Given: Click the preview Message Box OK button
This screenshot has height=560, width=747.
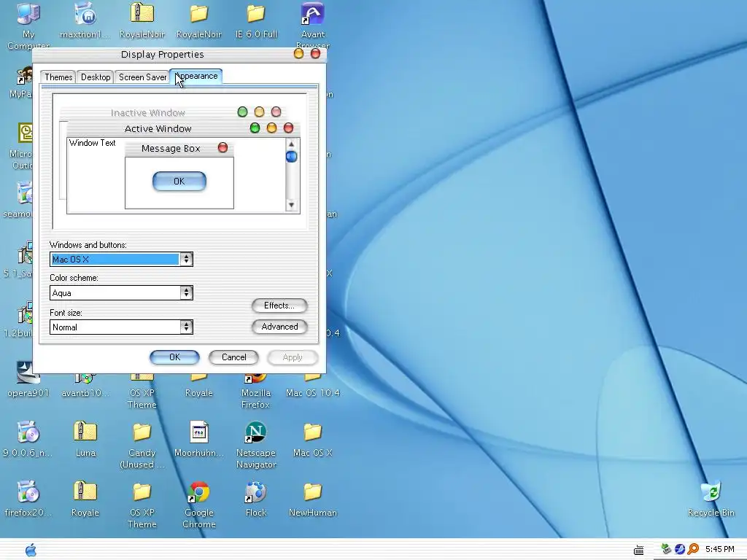Looking at the screenshot, I should [179, 182].
